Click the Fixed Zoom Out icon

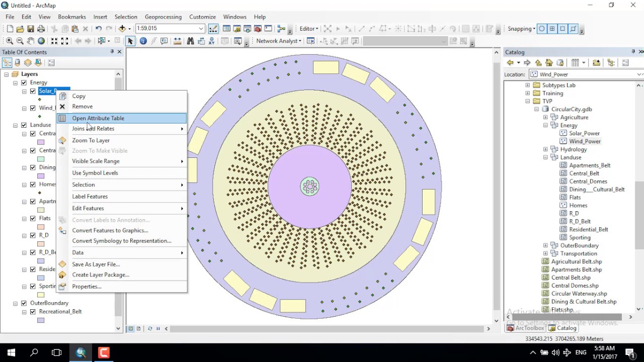pos(65,41)
